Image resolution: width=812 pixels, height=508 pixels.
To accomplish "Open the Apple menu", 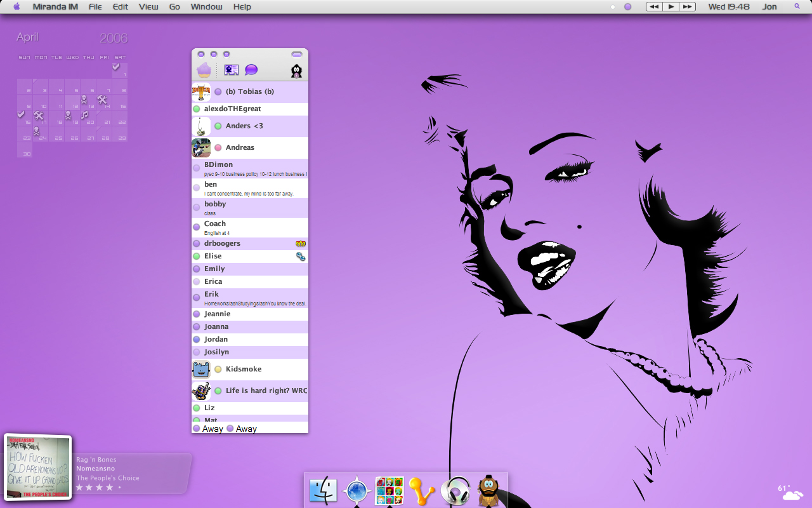I will click(16, 6).
